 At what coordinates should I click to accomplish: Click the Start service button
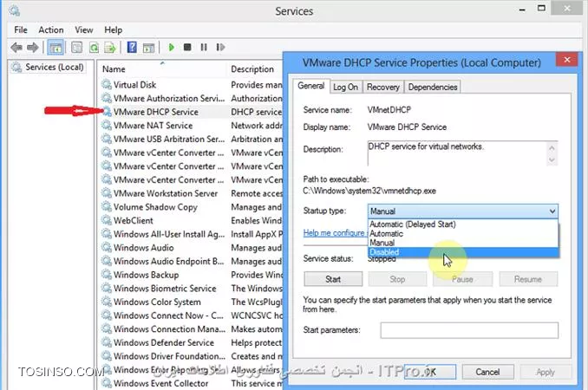[x=333, y=279]
